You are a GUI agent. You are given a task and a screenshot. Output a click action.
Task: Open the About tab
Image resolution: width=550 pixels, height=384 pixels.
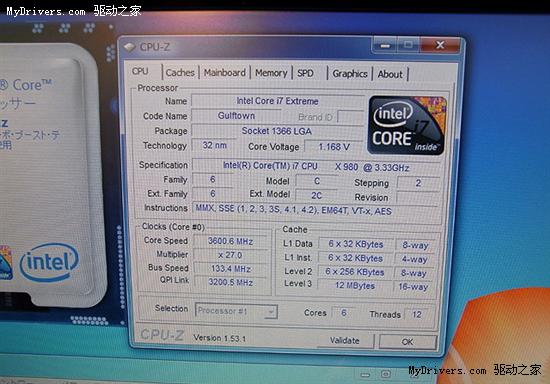point(390,74)
